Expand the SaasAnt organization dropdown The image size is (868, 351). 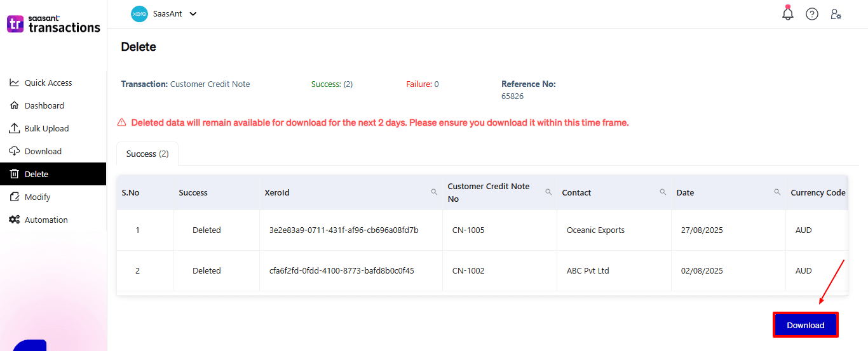193,14
